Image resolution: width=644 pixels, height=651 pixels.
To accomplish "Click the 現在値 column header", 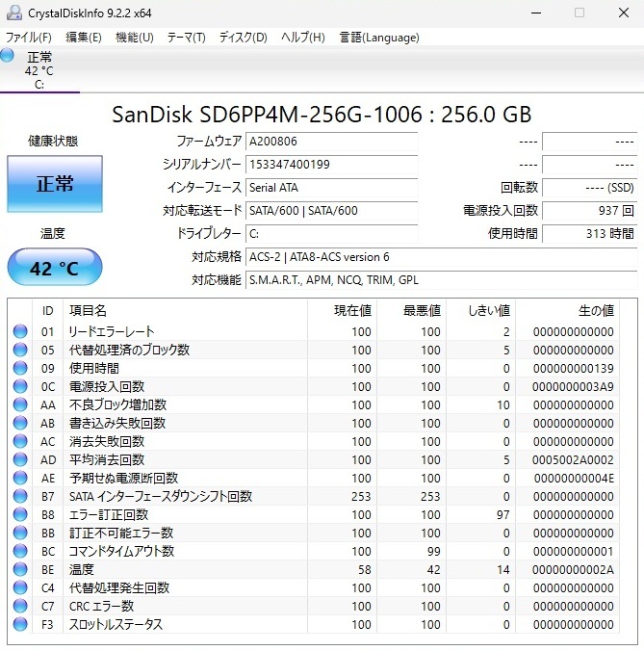I will pyautogui.click(x=342, y=310).
